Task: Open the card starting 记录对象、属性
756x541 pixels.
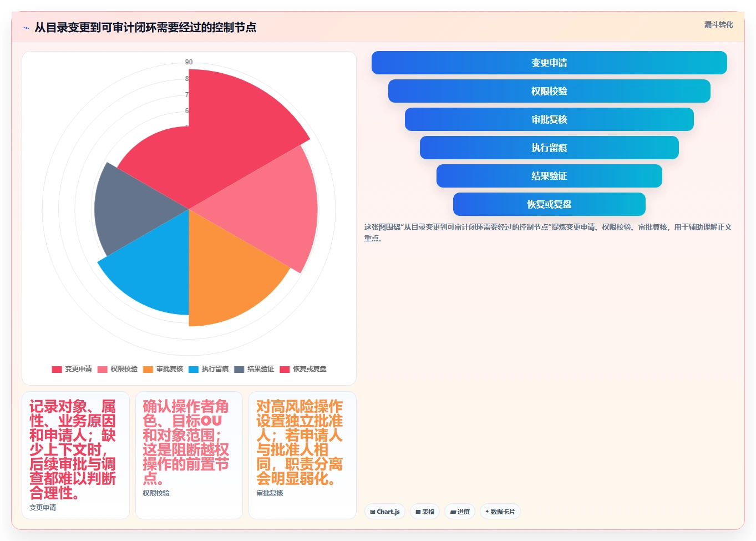Action: point(75,455)
